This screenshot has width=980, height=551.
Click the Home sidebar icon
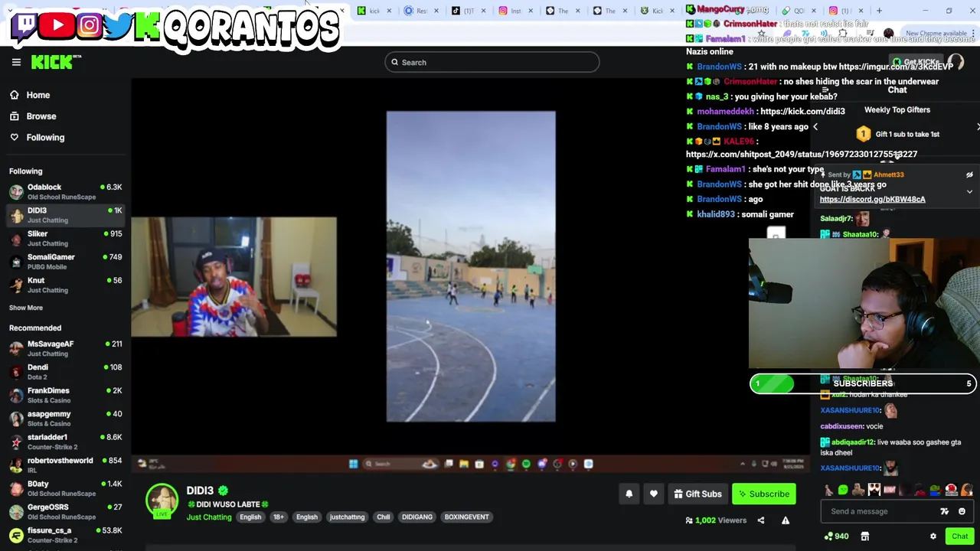(x=14, y=95)
